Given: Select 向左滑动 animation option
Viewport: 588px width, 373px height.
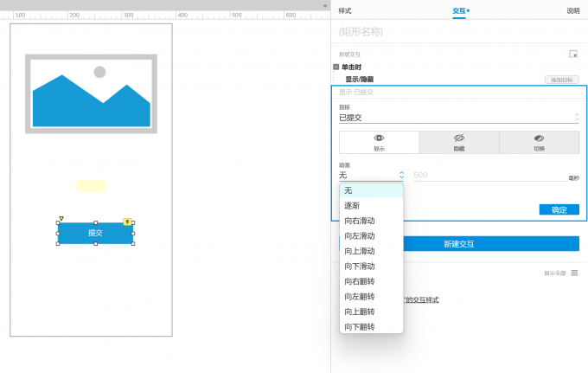Looking at the screenshot, I should click(371, 236).
